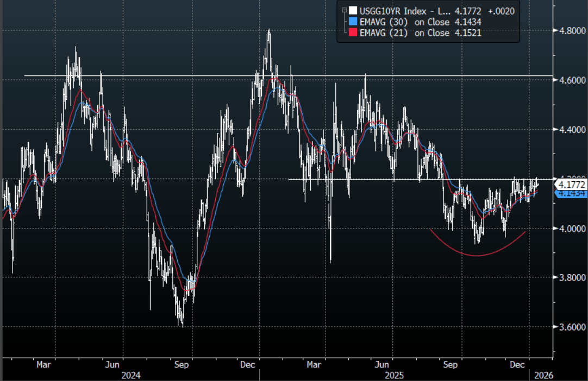Click the 4.4000 y-axis label
The height and width of the screenshot is (381, 588).
click(570, 130)
